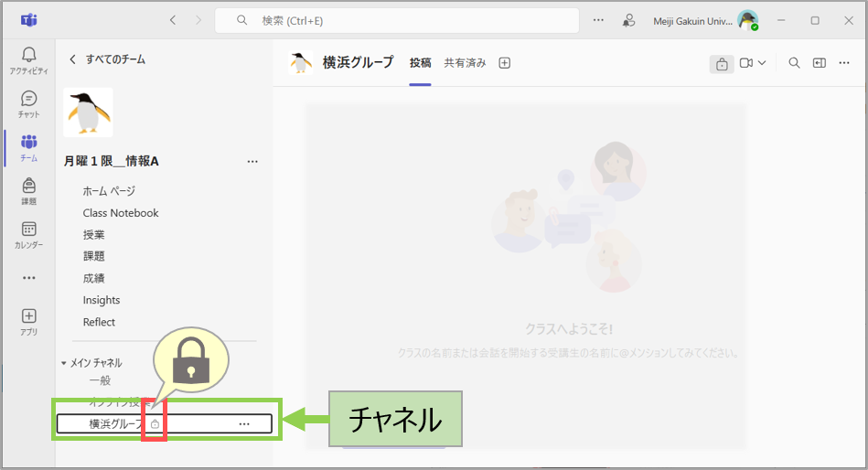Viewport: 868px width, 470px height.
Task: Click the notification bell person icon in title bar
Action: coord(628,20)
